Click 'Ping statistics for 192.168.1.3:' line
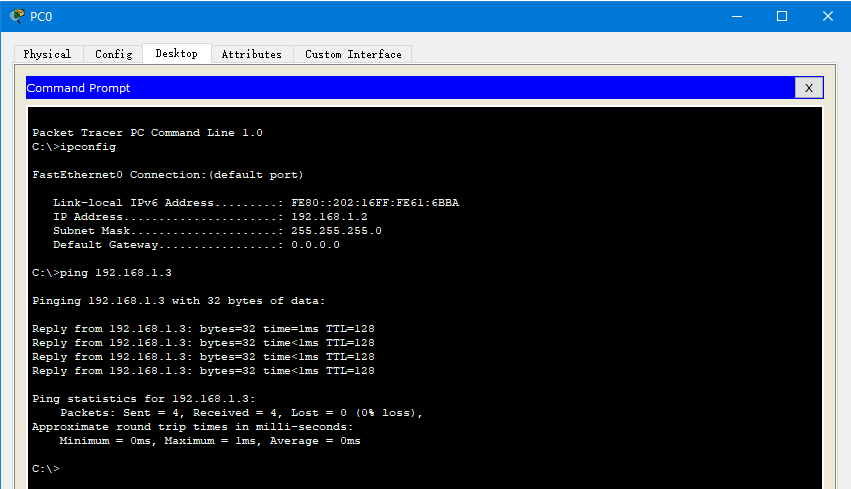Viewport: 851px width, 489px height. click(143, 399)
